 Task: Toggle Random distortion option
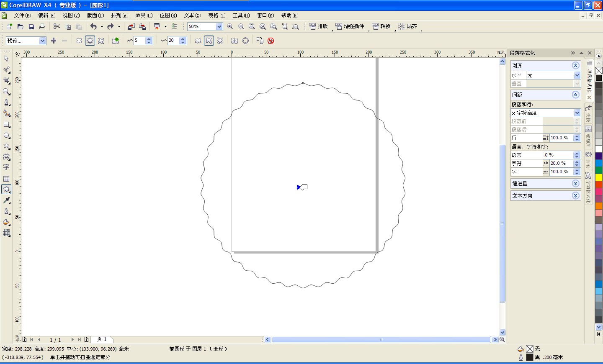[x=198, y=41]
